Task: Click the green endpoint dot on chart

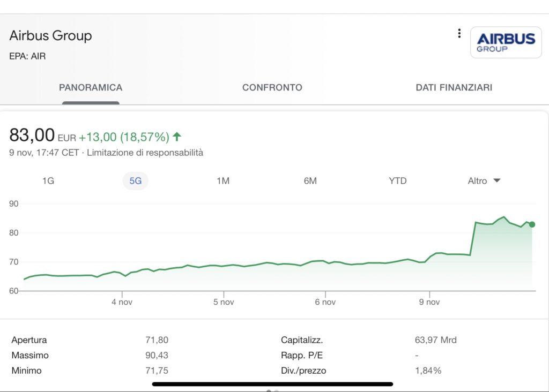Action: click(532, 224)
